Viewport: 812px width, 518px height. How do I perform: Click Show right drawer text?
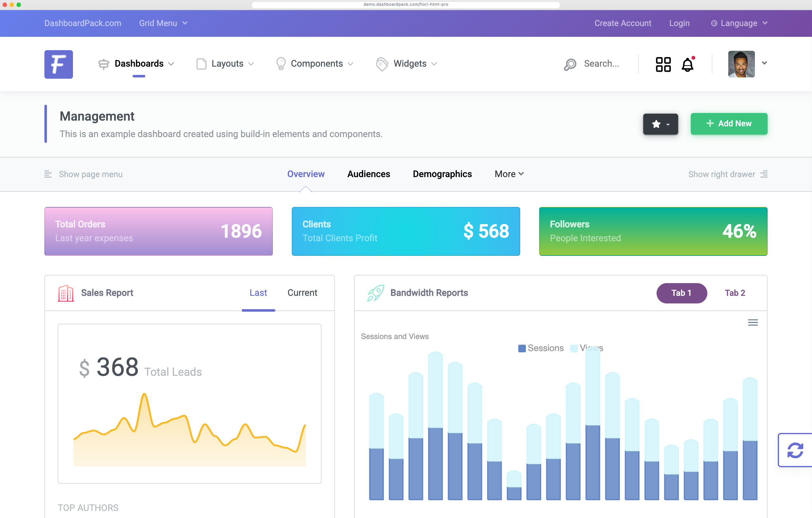721,174
